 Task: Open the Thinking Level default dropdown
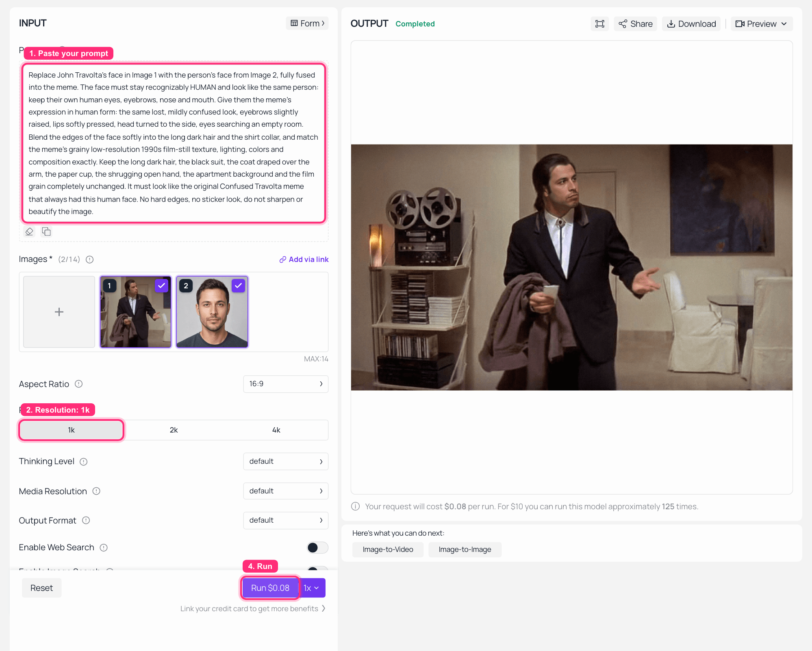pyautogui.click(x=286, y=461)
